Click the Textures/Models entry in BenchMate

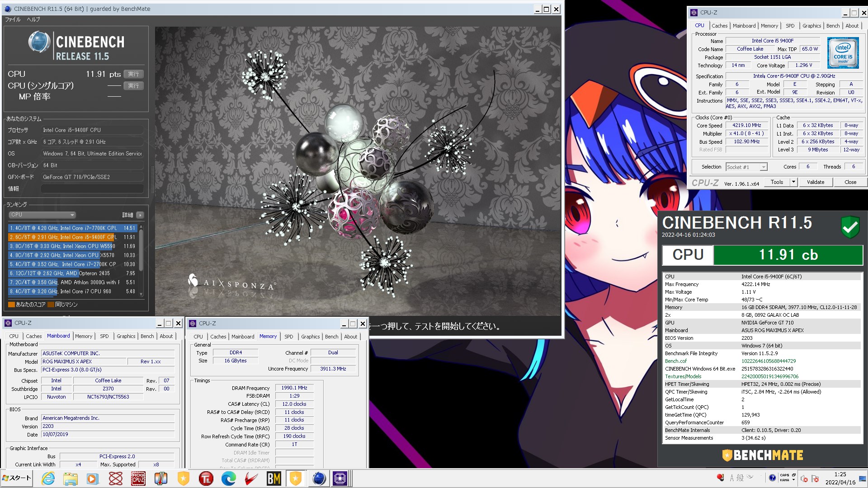762,376
